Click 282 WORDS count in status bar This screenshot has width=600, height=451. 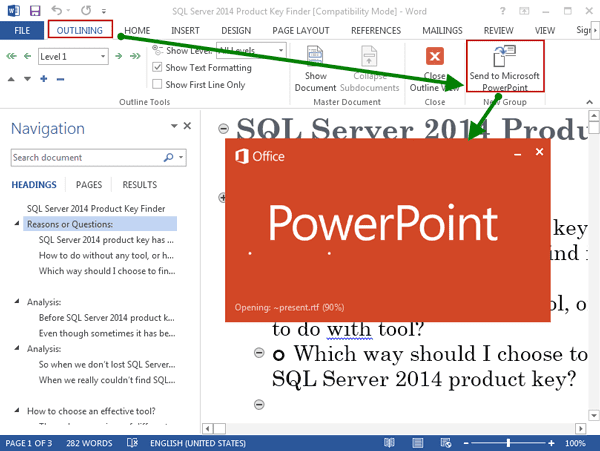(89, 443)
